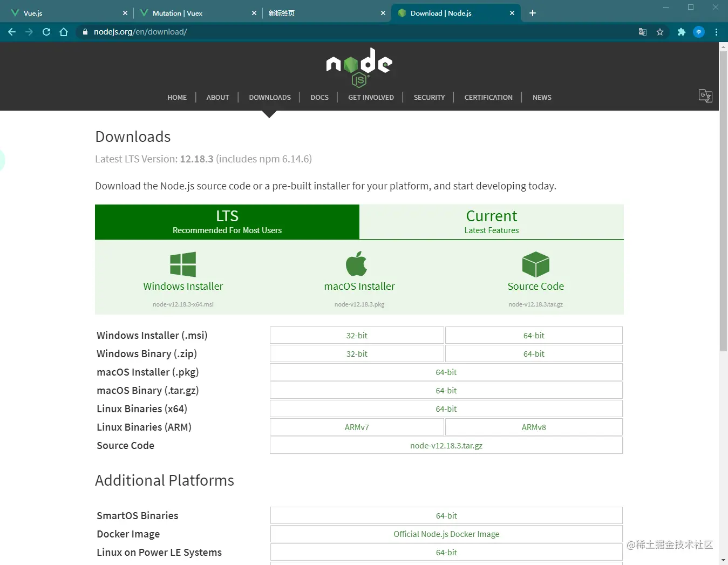Viewport: 728px width, 565px height.
Task: Open the user profile avatar
Action: [x=699, y=32]
